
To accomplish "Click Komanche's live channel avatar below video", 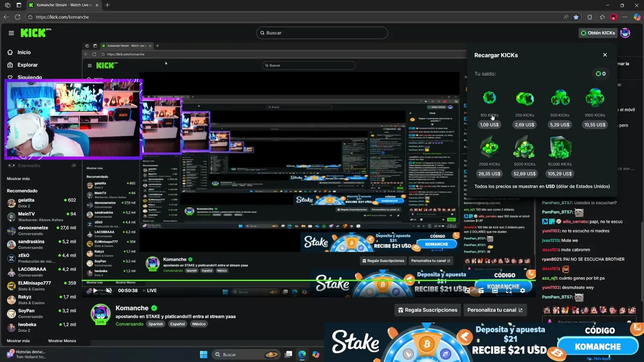I will [x=100, y=314].
